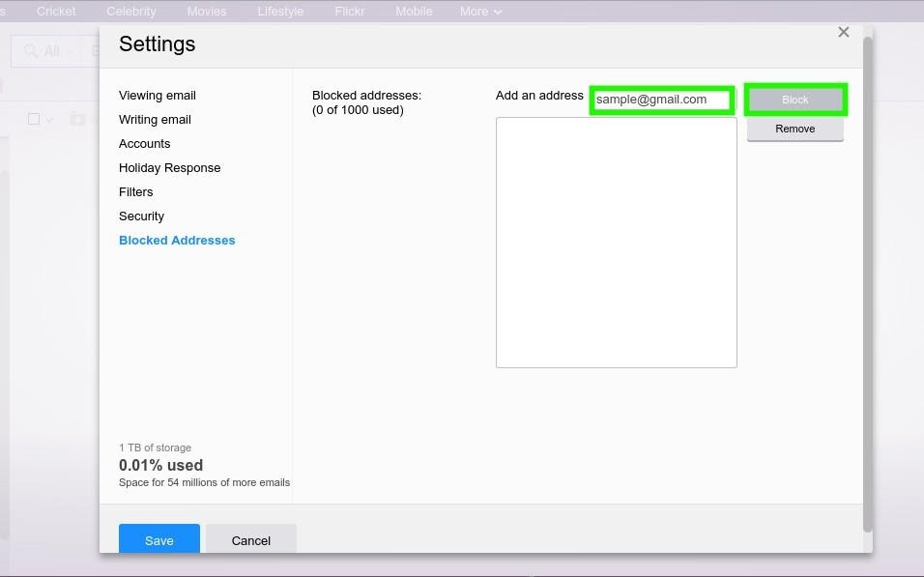Screen dimensions: 924x577
Task: Navigate to the Celebrity menu item
Action: tap(130, 12)
